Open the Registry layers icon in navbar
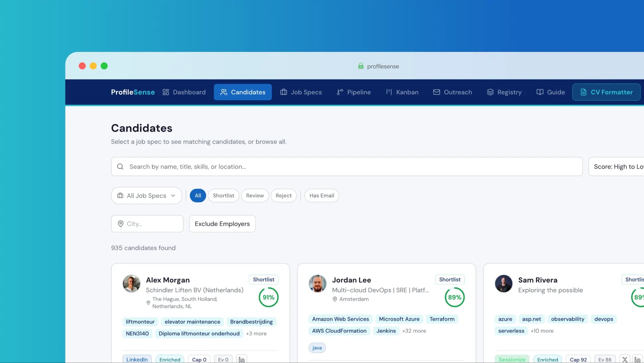The image size is (644, 363). click(490, 92)
